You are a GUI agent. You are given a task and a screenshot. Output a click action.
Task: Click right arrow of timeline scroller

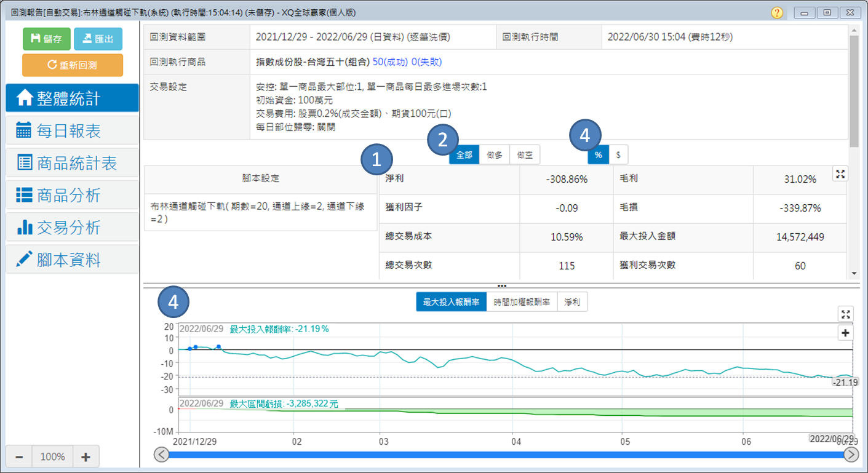[851, 455]
